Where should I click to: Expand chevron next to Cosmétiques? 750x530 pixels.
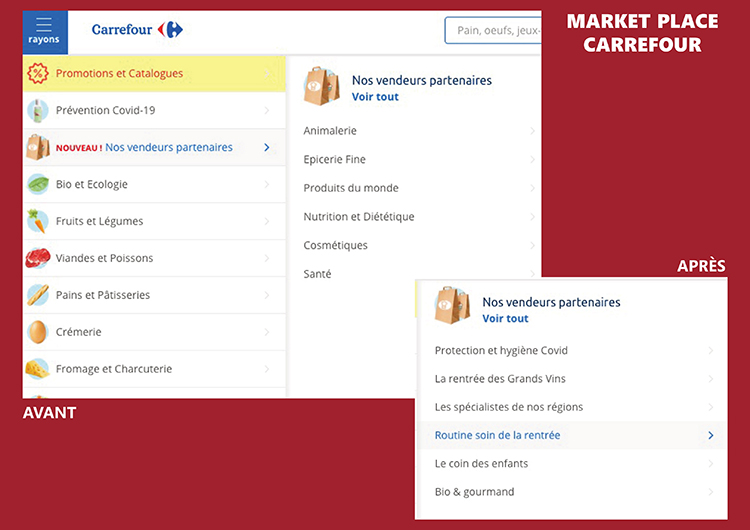pos(532,245)
